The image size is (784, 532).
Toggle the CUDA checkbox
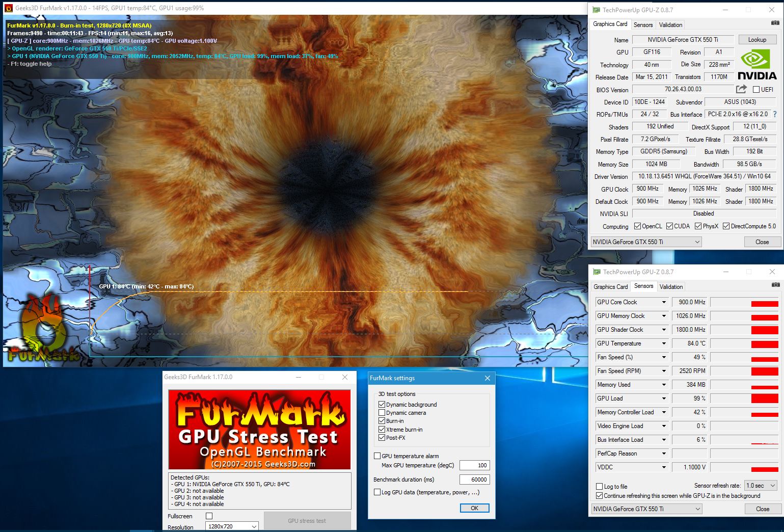669,226
